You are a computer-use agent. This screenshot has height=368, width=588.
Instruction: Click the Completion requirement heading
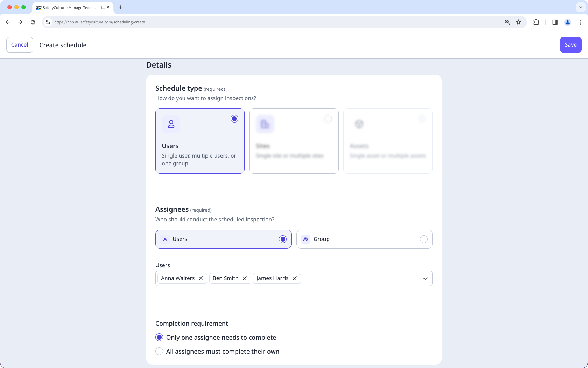click(x=191, y=324)
